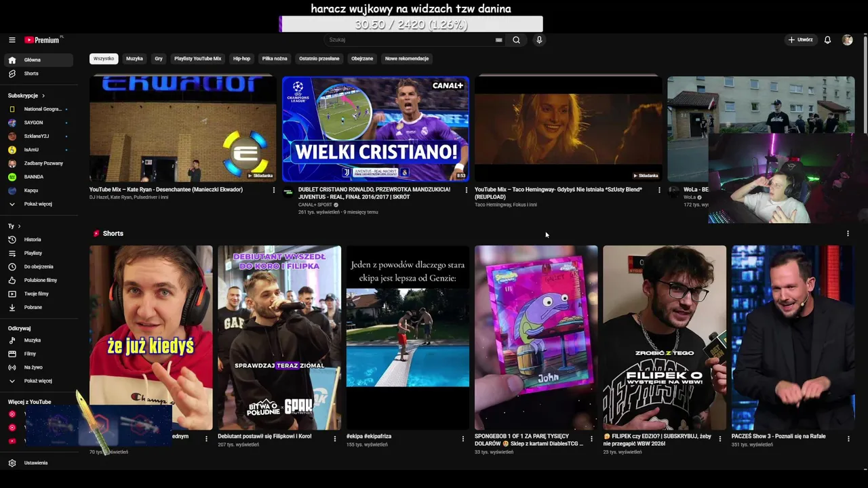The width and height of the screenshot is (868, 488).
Task: Open options for Debiutant short
Action: pyautogui.click(x=334, y=439)
